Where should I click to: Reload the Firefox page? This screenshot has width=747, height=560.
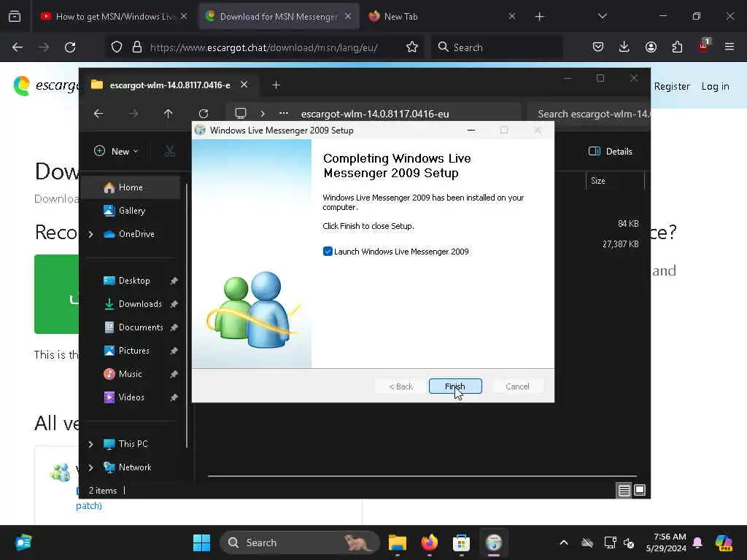[70, 47]
